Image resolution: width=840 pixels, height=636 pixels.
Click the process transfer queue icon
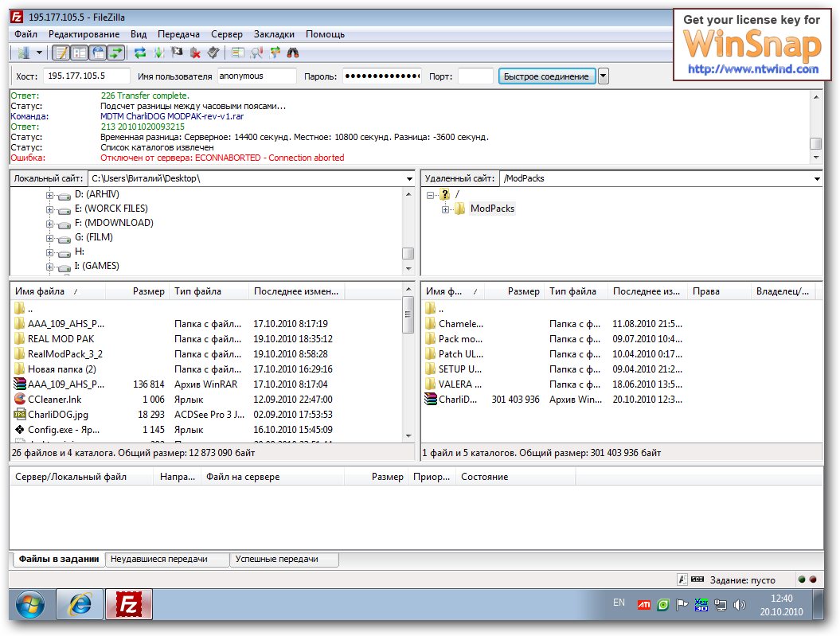tap(158, 53)
